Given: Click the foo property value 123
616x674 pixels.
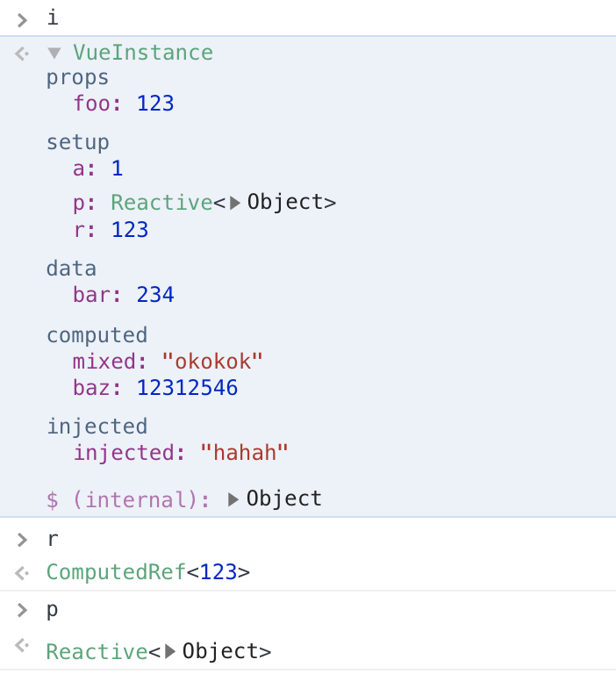Looking at the screenshot, I should 155,104.
